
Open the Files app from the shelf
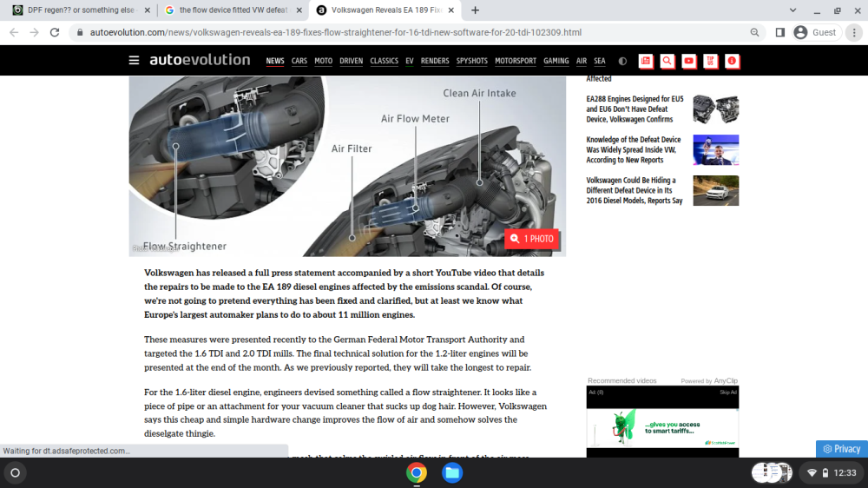452,472
